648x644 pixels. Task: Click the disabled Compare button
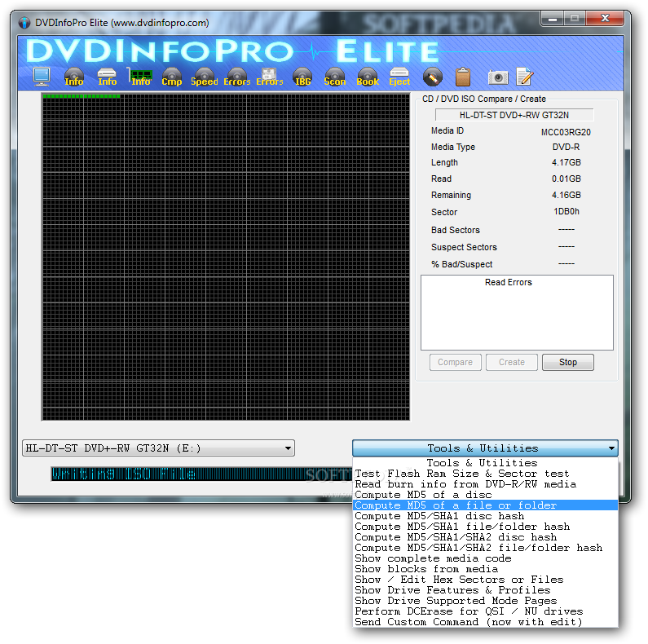pos(455,362)
